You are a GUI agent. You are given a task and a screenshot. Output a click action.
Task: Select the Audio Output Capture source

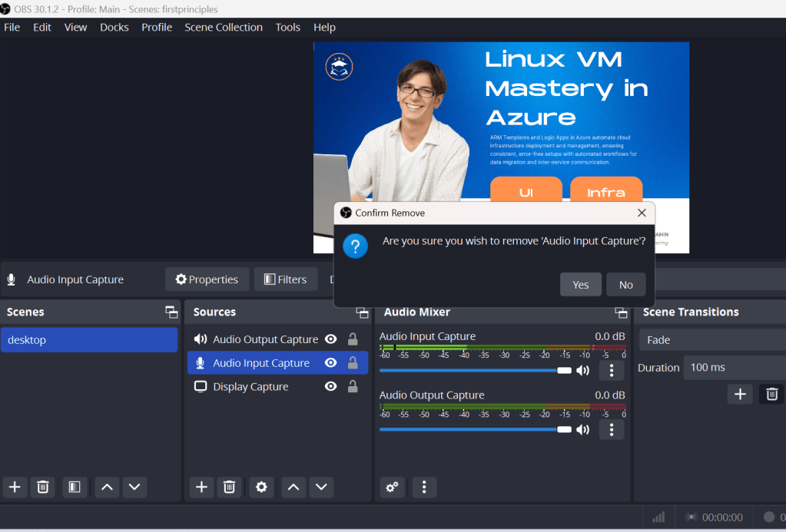pyautogui.click(x=265, y=339)
